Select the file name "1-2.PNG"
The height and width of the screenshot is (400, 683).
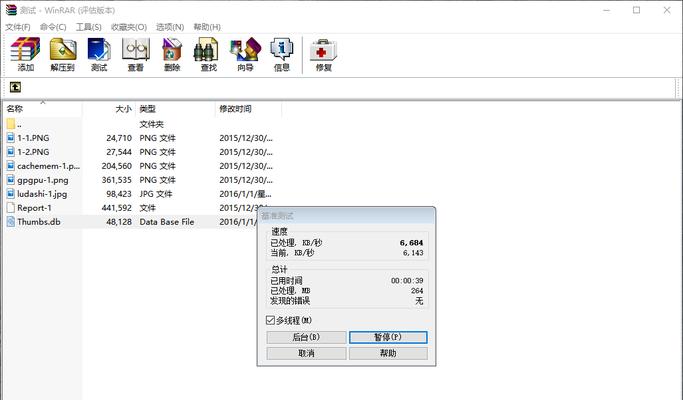33,152
